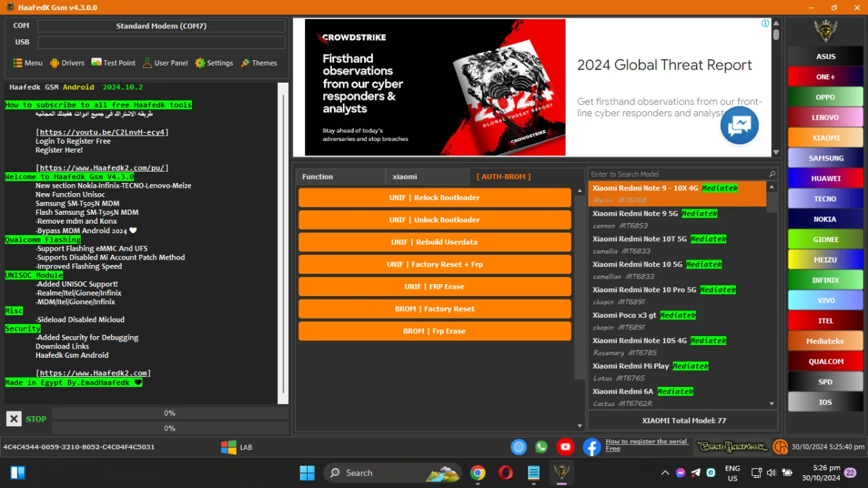This screenshot has height=488, width=868.
Task: Open the Haafedk2.com/pu register link
Action: click(x=102, y=168)
